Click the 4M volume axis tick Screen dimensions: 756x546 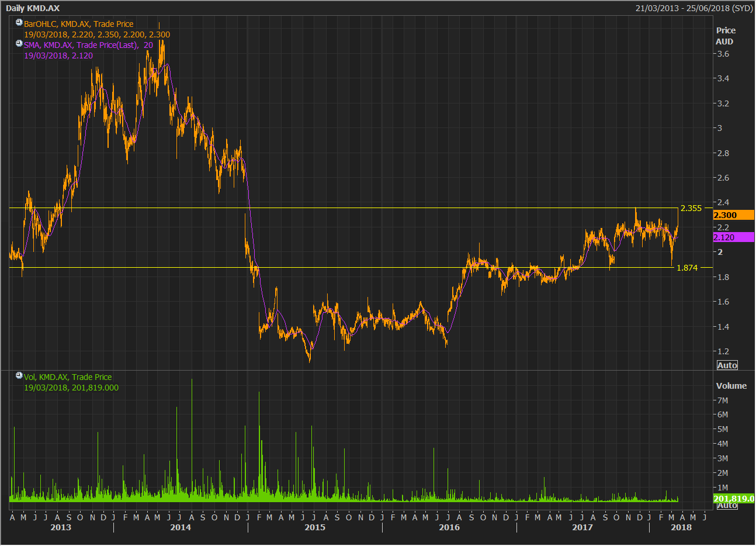pyautogui.click(x=723, y=444)
